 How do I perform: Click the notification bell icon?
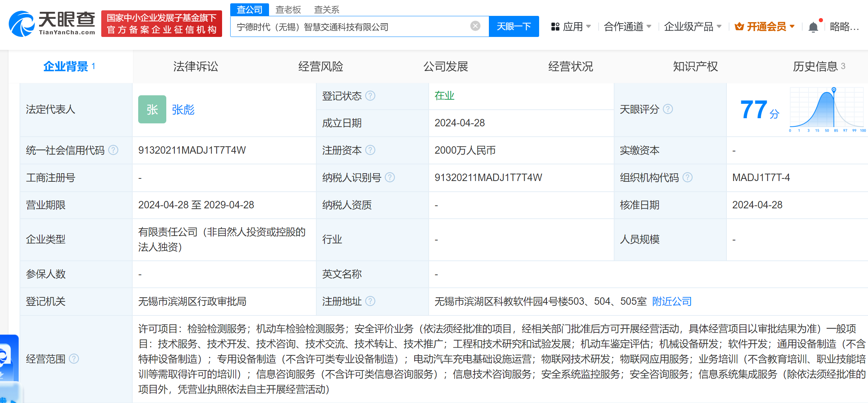click(x=813, y=26)
